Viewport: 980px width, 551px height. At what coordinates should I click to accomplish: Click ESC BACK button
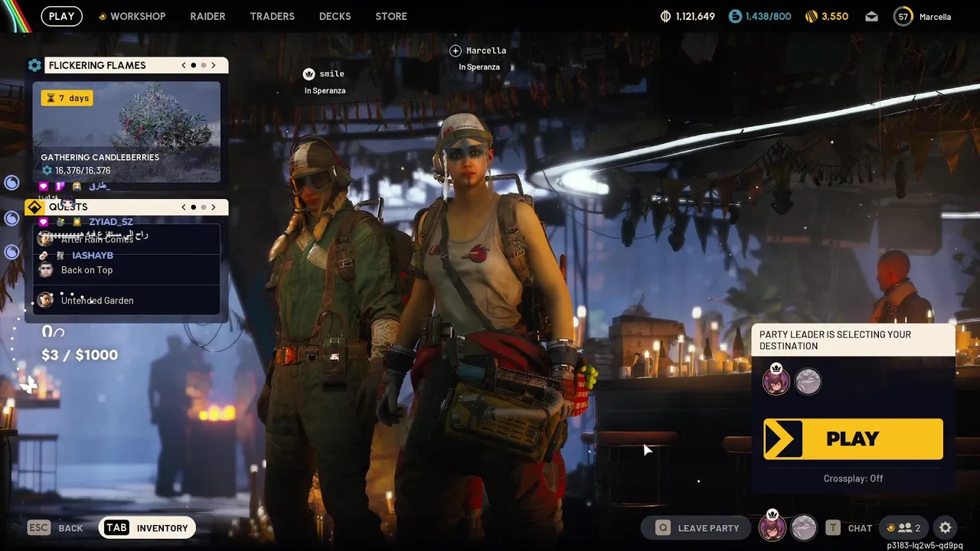55,528
